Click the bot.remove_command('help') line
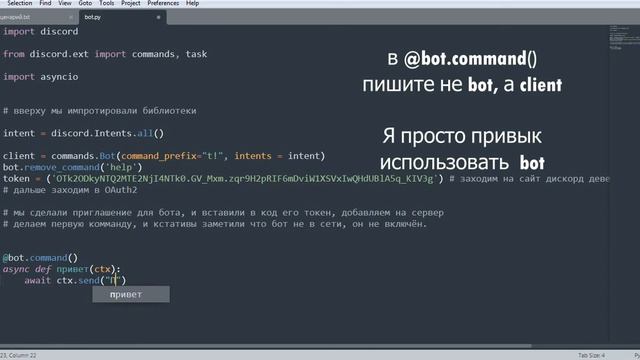The height and width of the screenshot is (360, 640). [x=72, y=167]
